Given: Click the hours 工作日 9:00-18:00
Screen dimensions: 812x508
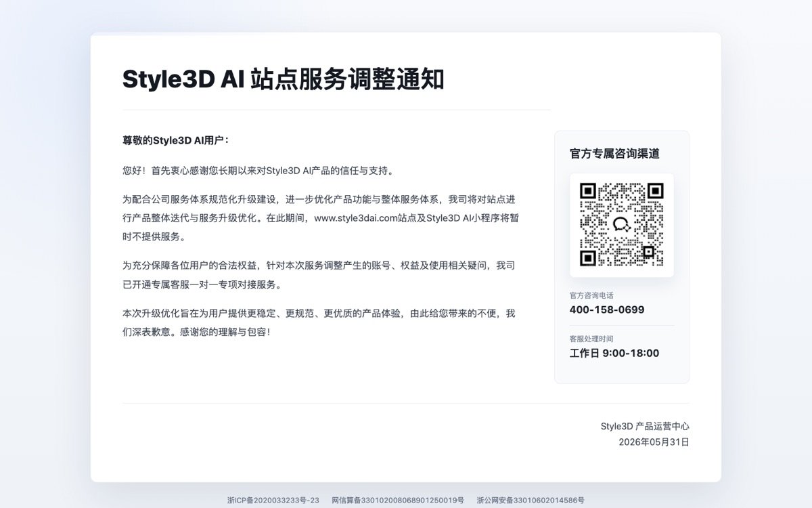Looking at the screenshot, I should pos(614,353).
